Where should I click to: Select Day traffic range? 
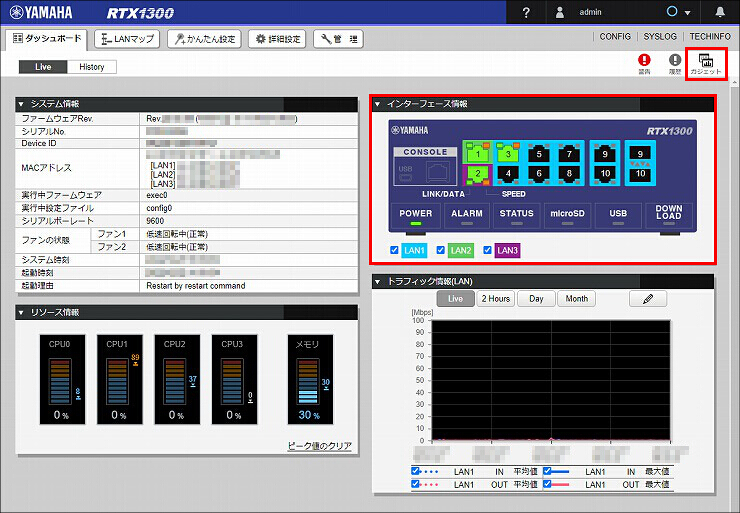pos(536,299)
